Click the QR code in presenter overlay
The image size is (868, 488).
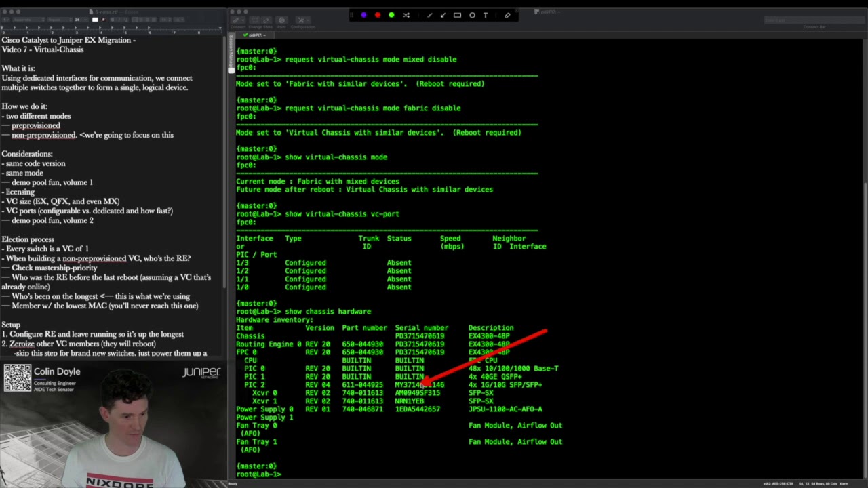18,378
